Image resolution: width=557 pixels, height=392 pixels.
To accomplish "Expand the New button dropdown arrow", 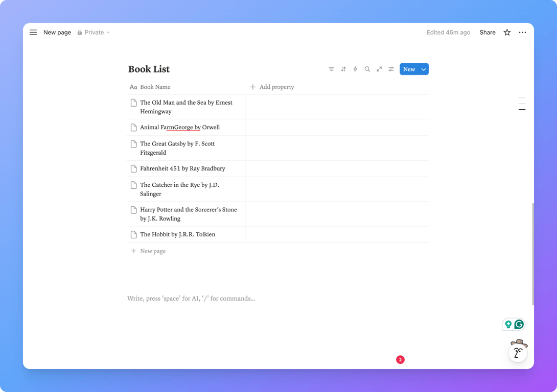I will pyautogui.click(x=424, y=69).
